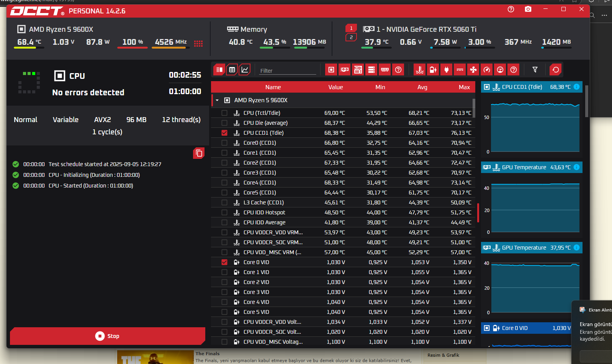Toggle the dashed-lines sensor filter icon
Image resolution: width=612 pixels, height=364 pixels.
[460, 70]
